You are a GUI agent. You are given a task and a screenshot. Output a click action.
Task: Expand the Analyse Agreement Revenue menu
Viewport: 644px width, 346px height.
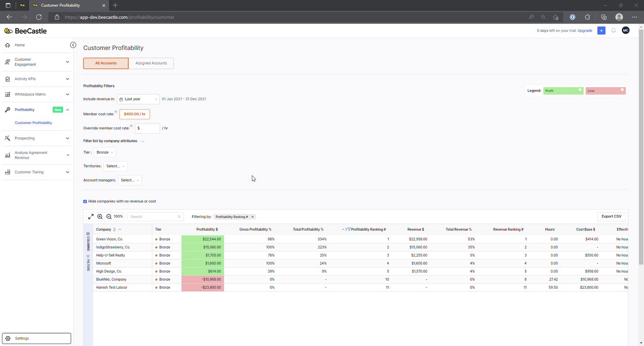[x=36, y=155]
